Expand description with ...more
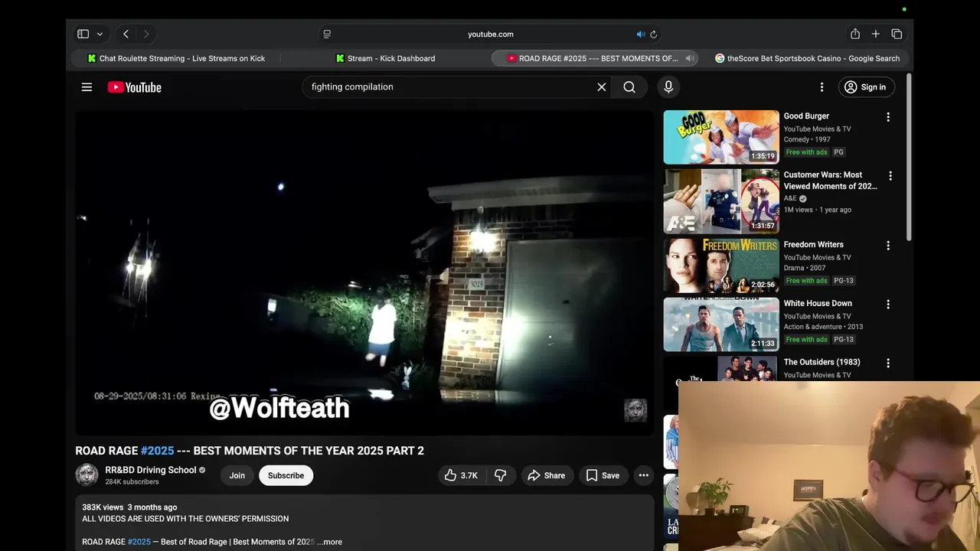Viewport: 980px width, 551px height. pyautogui.click(x=330, y=542)
